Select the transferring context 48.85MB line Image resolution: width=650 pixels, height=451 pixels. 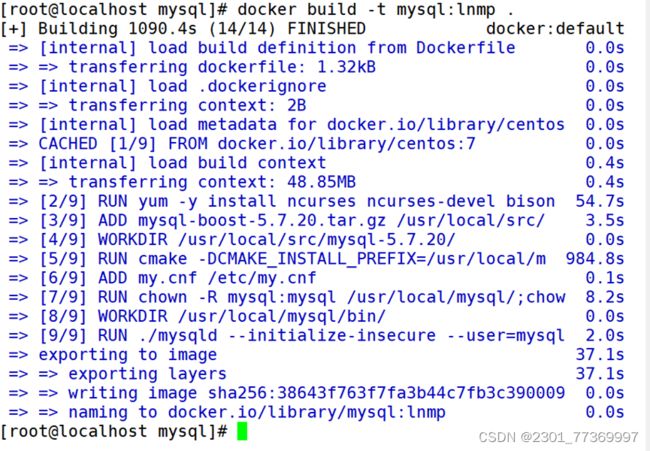click(317, 182)
